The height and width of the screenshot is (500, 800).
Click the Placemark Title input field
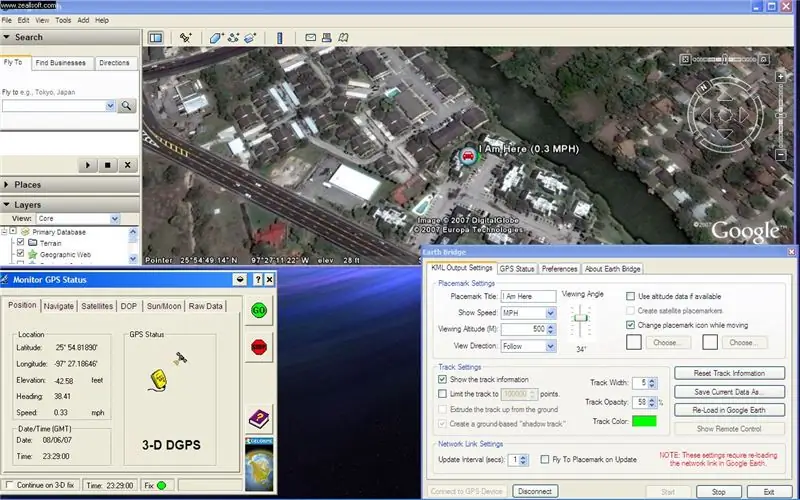coord(528,296)
